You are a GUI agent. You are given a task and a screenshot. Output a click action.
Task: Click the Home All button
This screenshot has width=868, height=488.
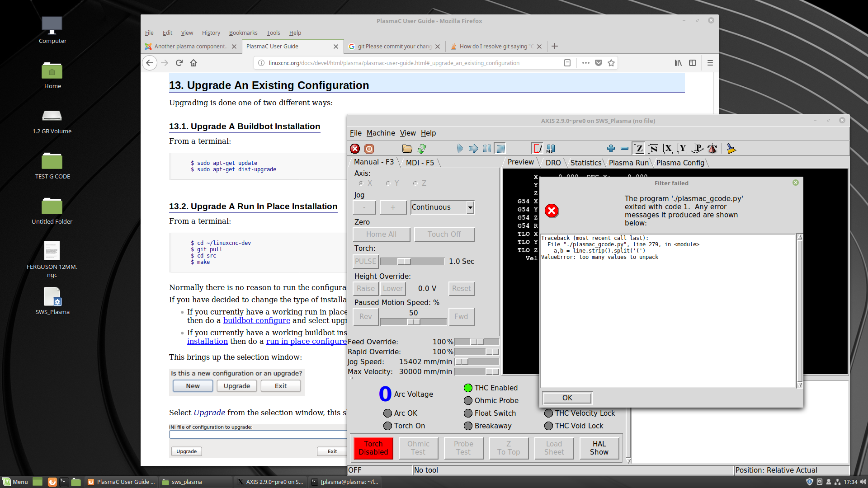click(381, 234)
